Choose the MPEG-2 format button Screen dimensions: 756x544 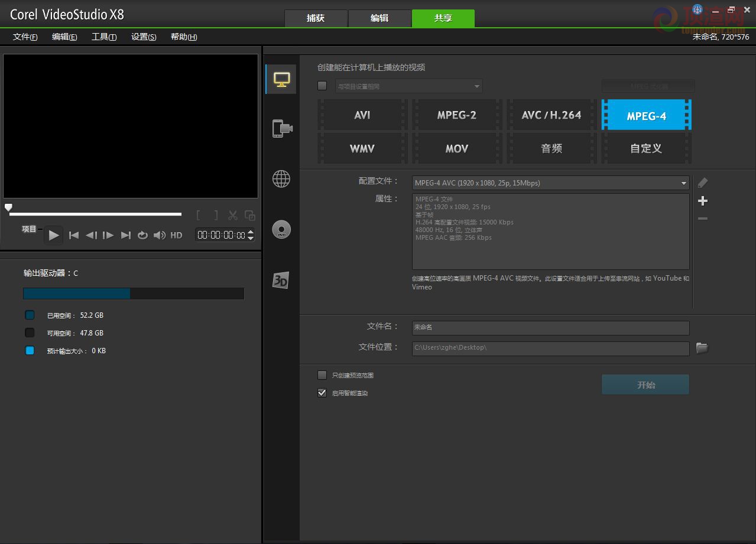coord(457,115)
